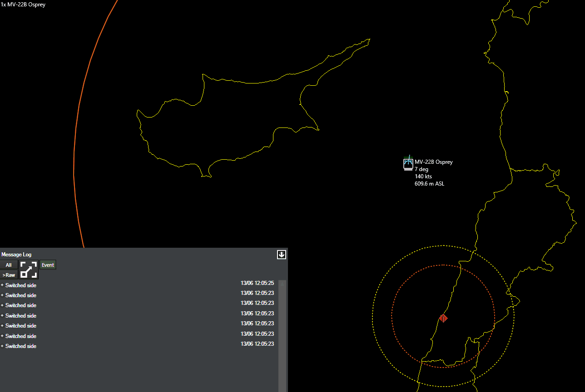Viewport: 585px width, 392px height.
Task: Select the red dashed inner range circle
Action: [x=392, y=316]
